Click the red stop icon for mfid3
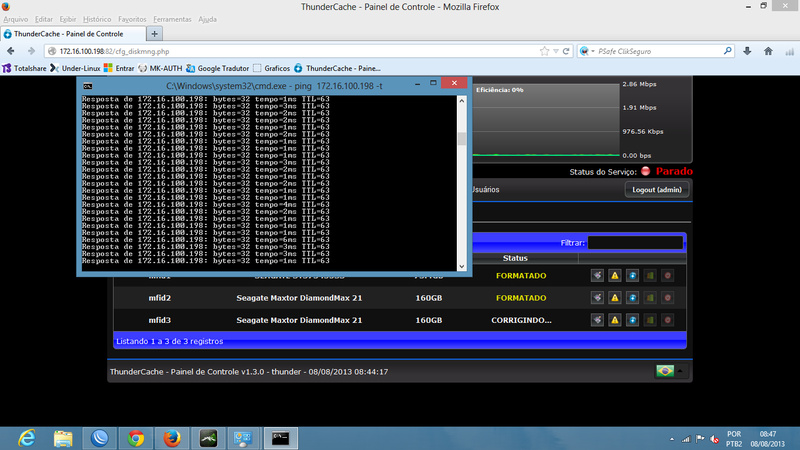The image size is (800, 450). (x=667, y=320)
